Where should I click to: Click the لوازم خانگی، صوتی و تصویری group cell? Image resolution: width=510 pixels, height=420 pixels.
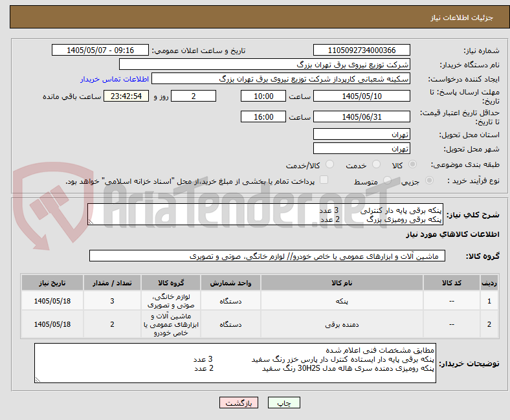(171, 301)
